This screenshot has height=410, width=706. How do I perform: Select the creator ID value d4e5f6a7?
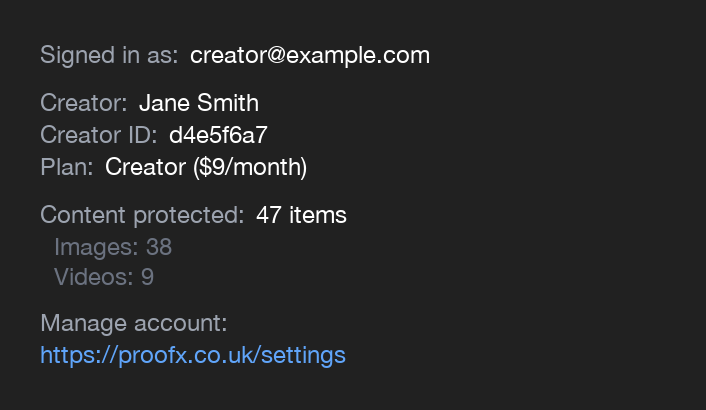click(218, 135)
